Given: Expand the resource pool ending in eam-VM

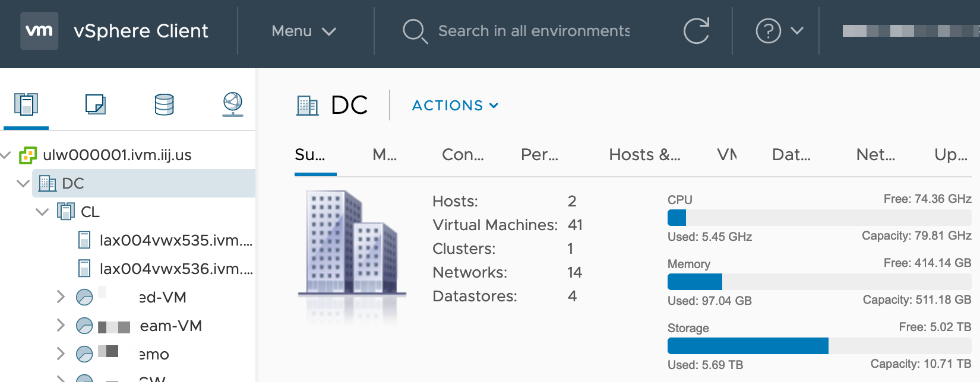Looking at the screenshot, I should click(x=60, y=326).
